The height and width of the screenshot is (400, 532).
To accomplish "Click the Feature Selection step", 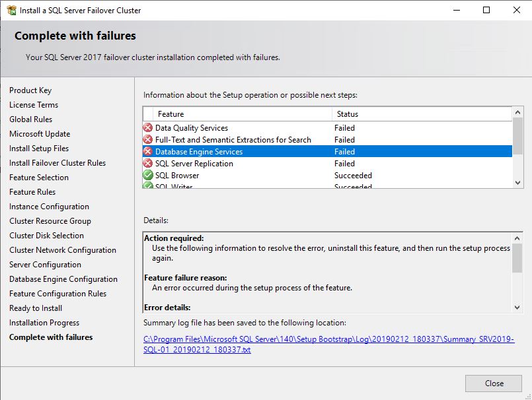I will pyautogui.click(x=39, y=178).
